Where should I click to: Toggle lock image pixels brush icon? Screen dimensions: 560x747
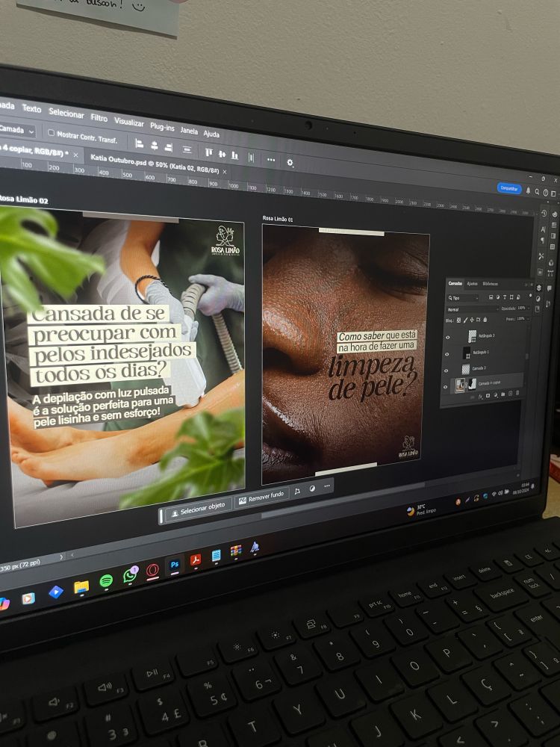(465, 320)
